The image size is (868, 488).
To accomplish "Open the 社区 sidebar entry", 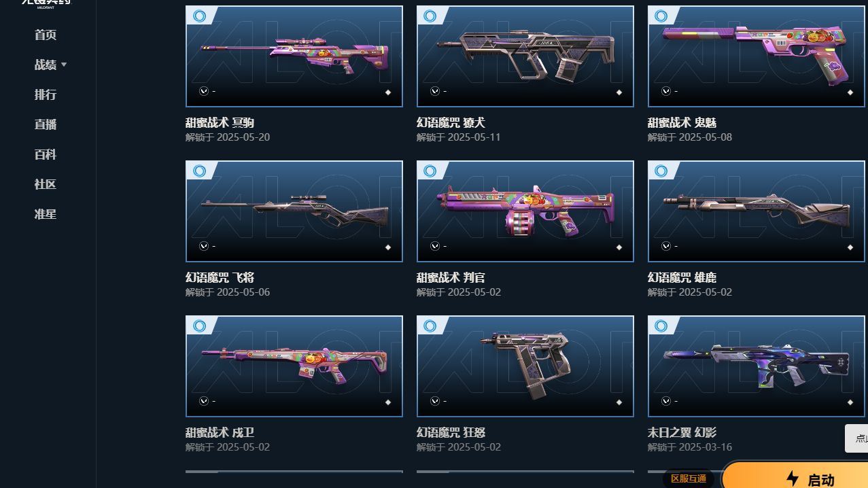I will click(46, 184).
